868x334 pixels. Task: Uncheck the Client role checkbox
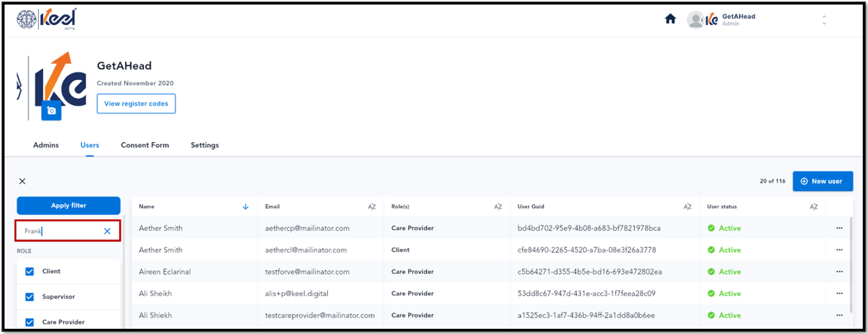(x=30, y=272)
